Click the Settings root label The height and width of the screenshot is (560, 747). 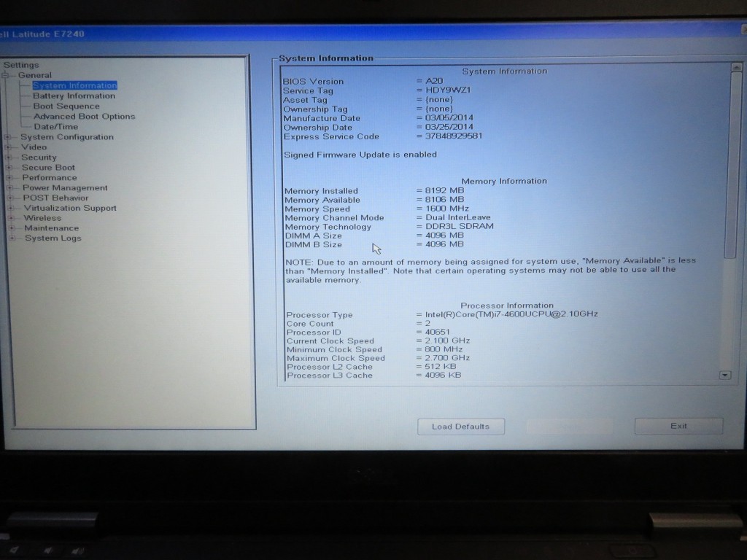(21, 65)
